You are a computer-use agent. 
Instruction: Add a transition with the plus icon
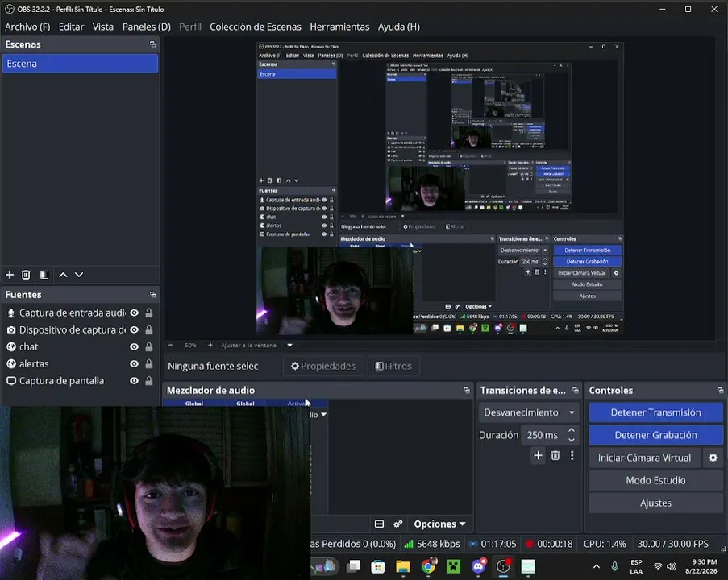538,456
